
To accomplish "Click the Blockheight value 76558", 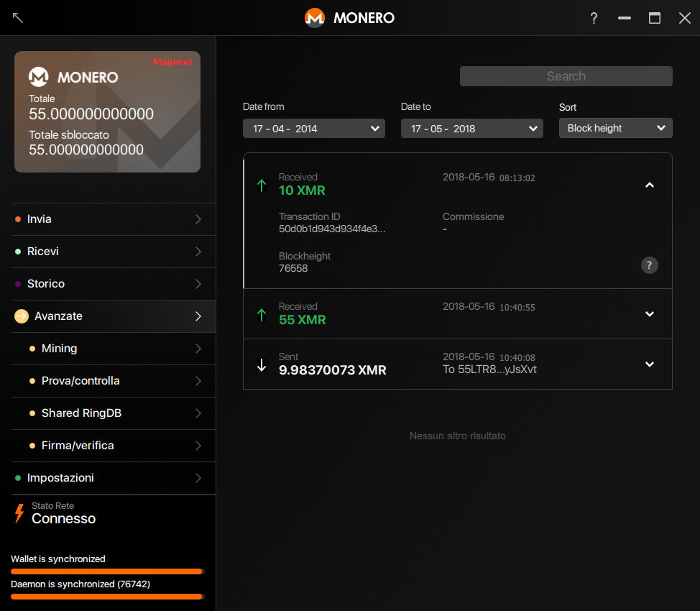I will tap(293, 268).
